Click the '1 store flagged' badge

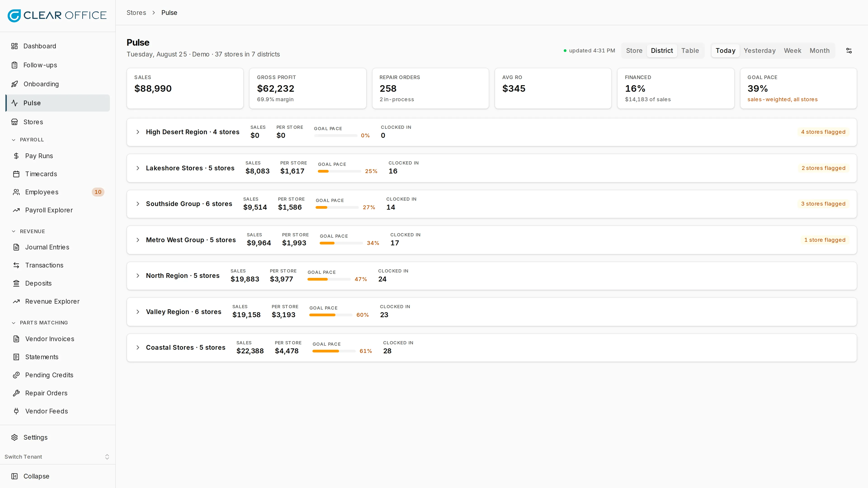825,240
